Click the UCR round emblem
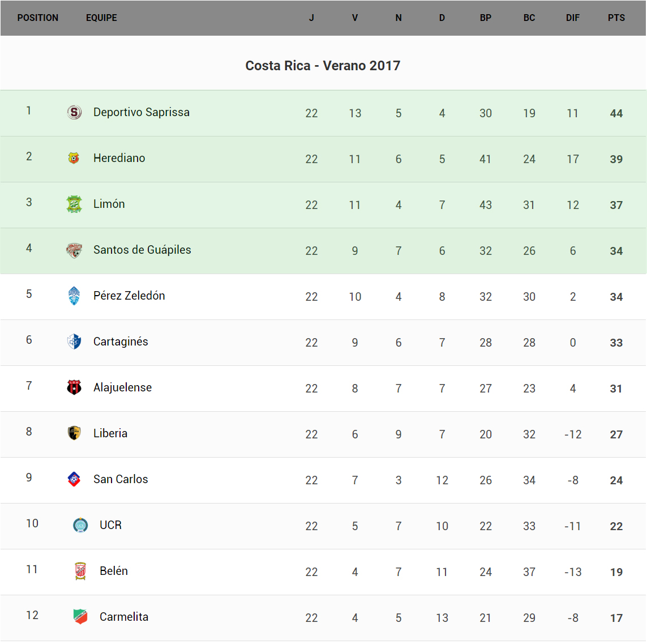This screenshot has height=644, width=647. click(80, 525)
